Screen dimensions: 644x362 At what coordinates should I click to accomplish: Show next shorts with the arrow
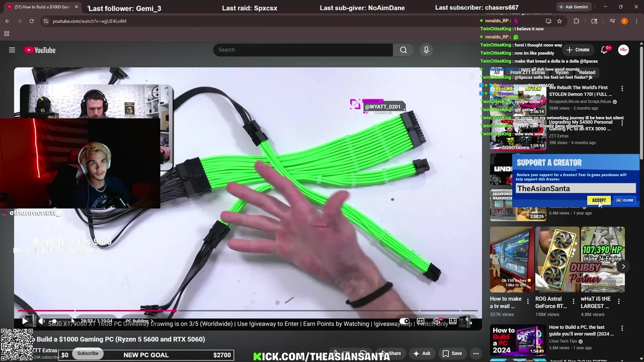coord(623,267)
